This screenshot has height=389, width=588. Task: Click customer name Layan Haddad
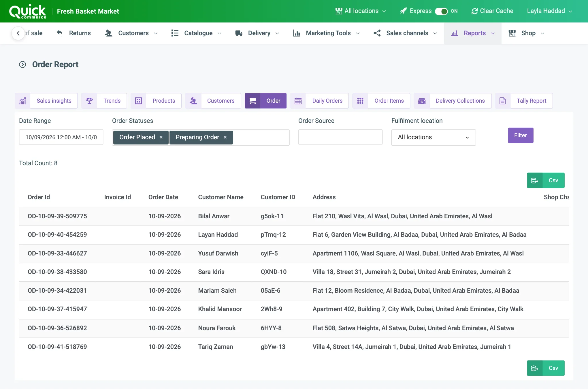click(218, 235)
